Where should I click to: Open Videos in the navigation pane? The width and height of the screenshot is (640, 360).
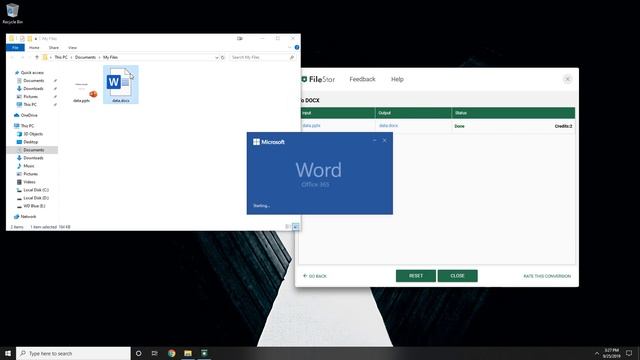(x=29, y=182)
